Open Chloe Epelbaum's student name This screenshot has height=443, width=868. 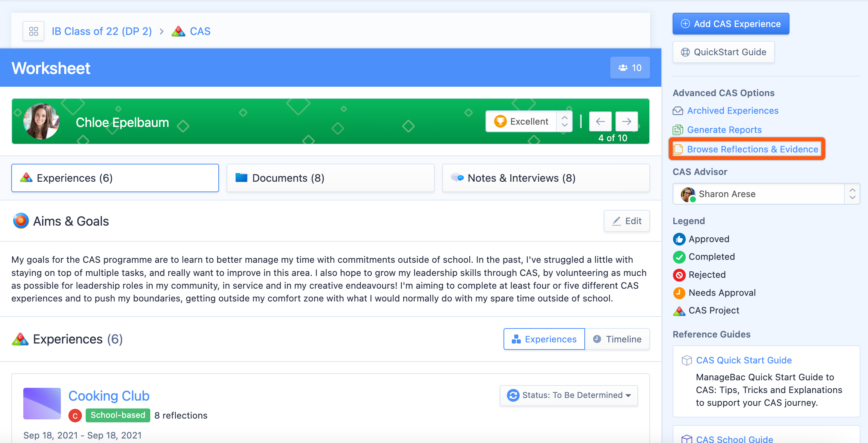tap(122, 122)
